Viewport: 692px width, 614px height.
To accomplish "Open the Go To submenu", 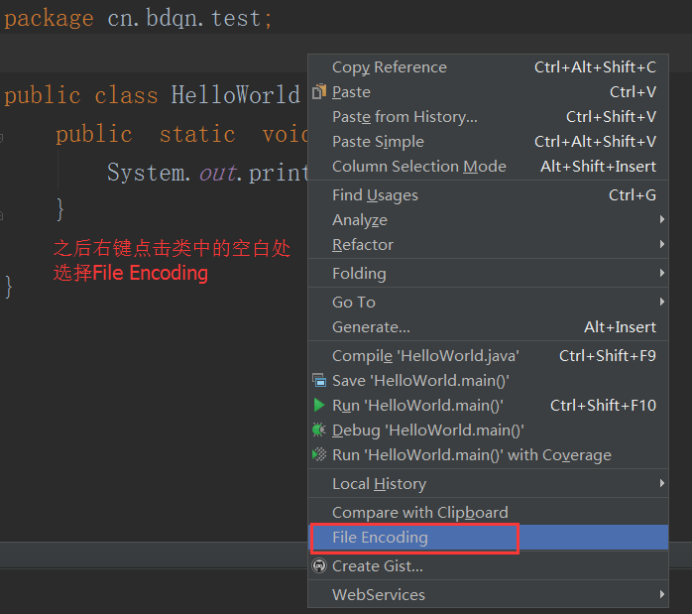I will click(488, 302).
